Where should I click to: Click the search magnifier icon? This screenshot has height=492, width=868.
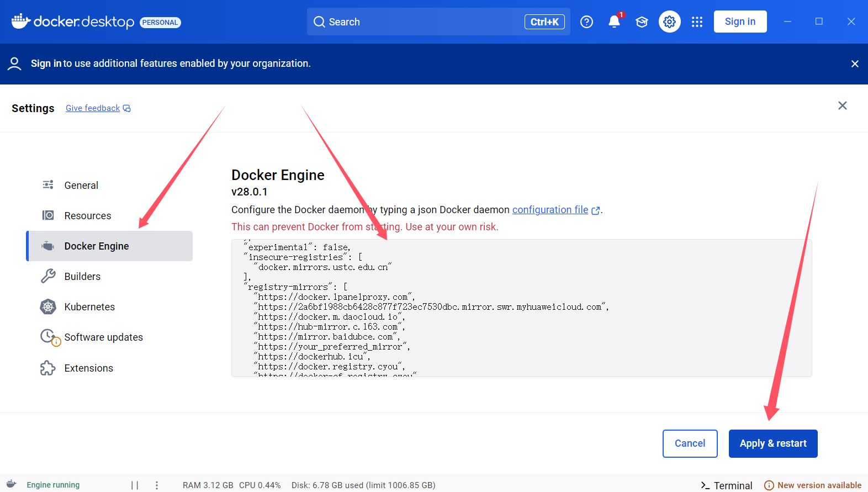pos(319,22)
